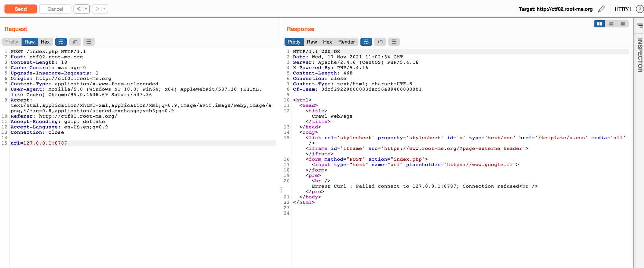The image size is (644, 268).
Task: Toggle non-printable characters in Request panel
Action: tap(75, 42)
